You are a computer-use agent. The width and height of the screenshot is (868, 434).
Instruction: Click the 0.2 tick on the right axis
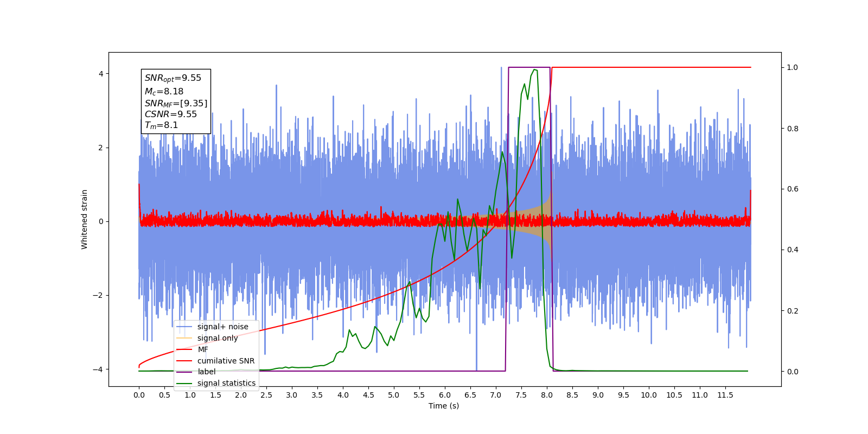pyautogui.click(x=793, y=311)
